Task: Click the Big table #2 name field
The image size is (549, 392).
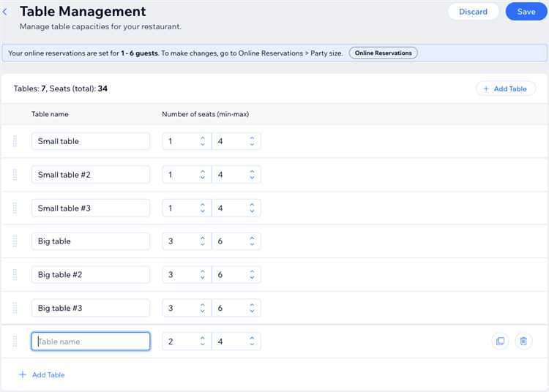Action: point(91,275)
